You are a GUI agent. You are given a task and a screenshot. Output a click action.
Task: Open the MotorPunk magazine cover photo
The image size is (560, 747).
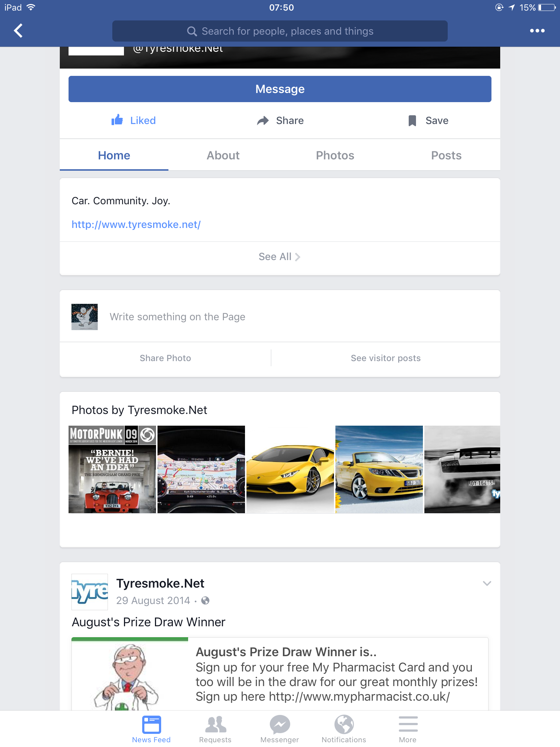click(112, 469)
